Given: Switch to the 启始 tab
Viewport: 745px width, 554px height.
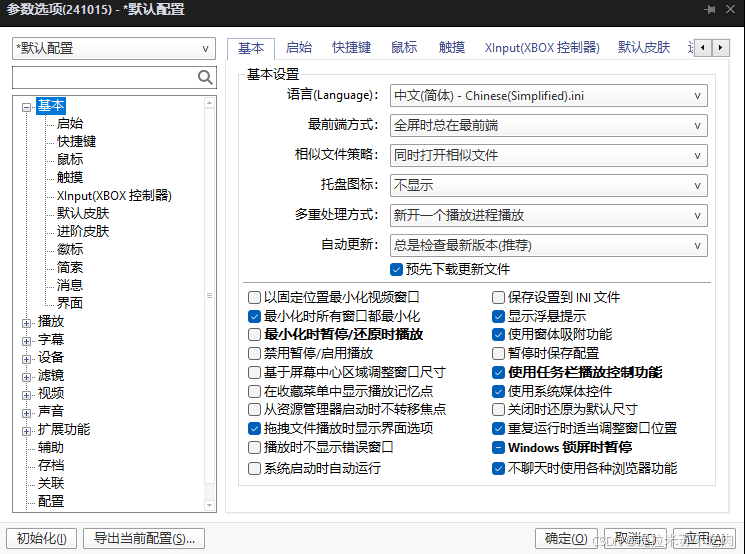Looking at the screenshot, I should (x=299, y=48).
